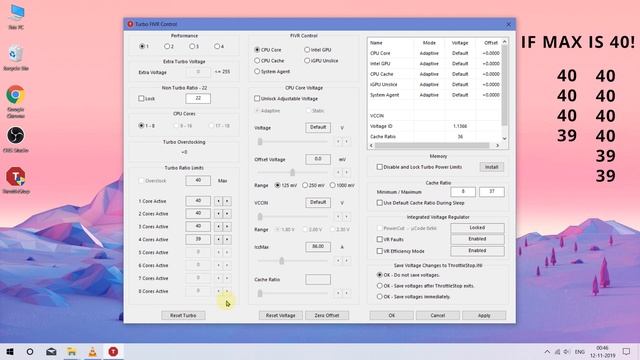
Task: Show hidden tray icons chevron
Action: click(x=547, y=351)
